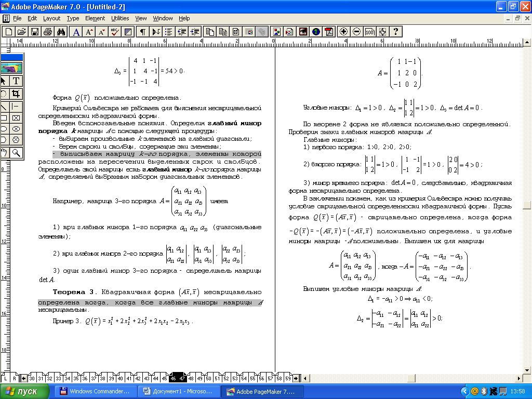532x399 pixels.
Task: Decrease font size with the A down-arrow icon
Action: (x=101, y=32)
